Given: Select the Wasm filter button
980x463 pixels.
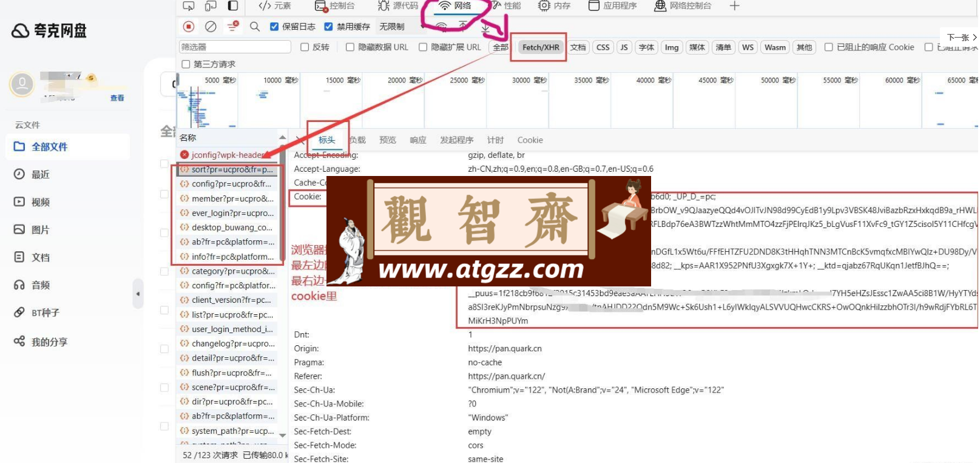Looking at the screenshot, I should (x=775, y=47).
